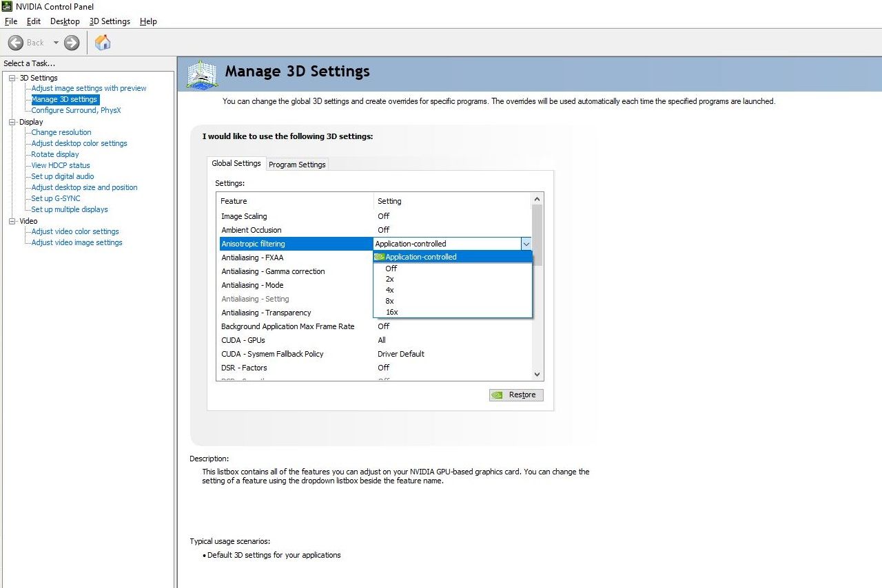Screen dimensions: 882x588
Task: Click the Feature column header
Action: point(295,201)
